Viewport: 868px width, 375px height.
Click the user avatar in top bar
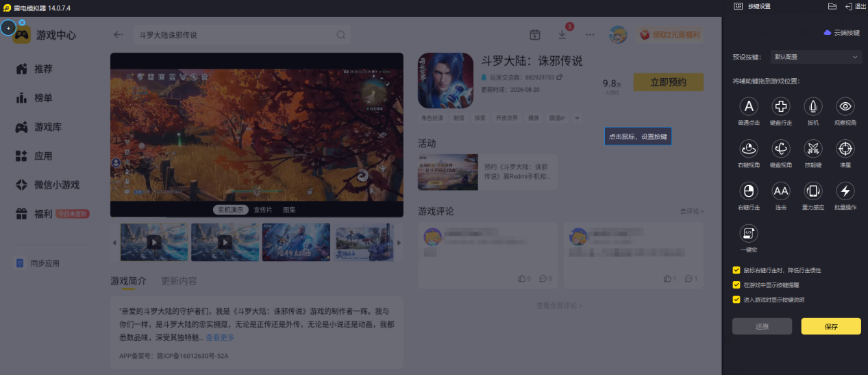point(618,34)
